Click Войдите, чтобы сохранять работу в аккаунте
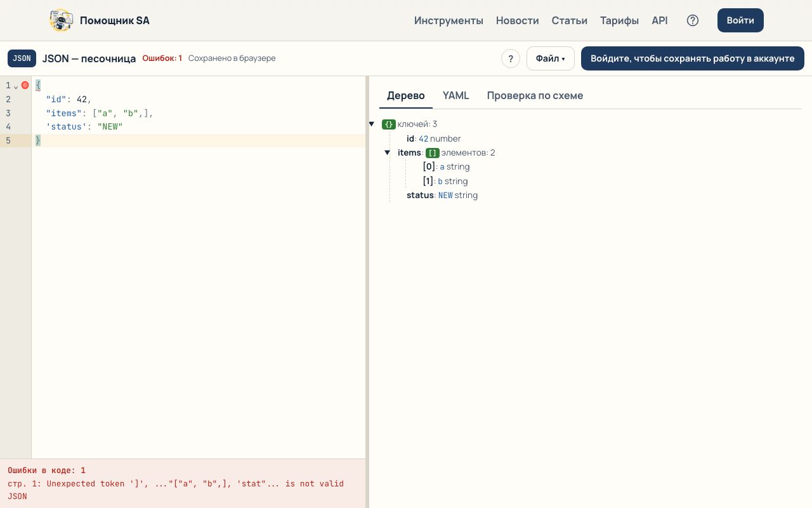 tap(693, 58)
